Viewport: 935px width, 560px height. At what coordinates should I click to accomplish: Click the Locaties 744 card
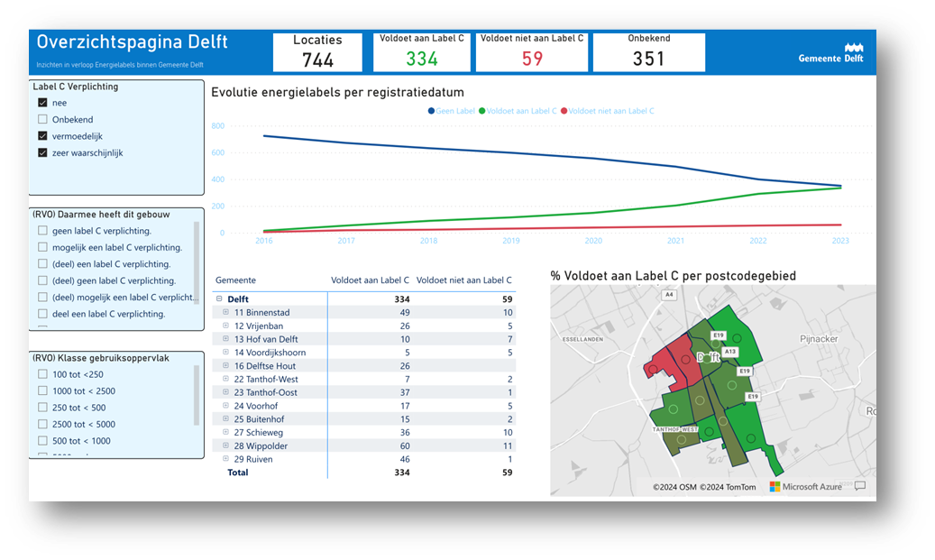(x=317, y=52)
